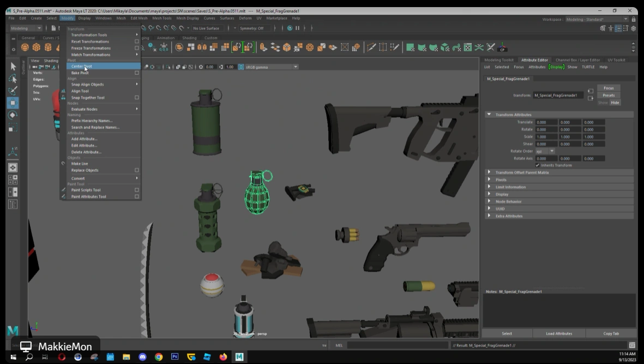Click the Center Pivot CP shelf icon
644x364 pixels.
coord(502,47)
